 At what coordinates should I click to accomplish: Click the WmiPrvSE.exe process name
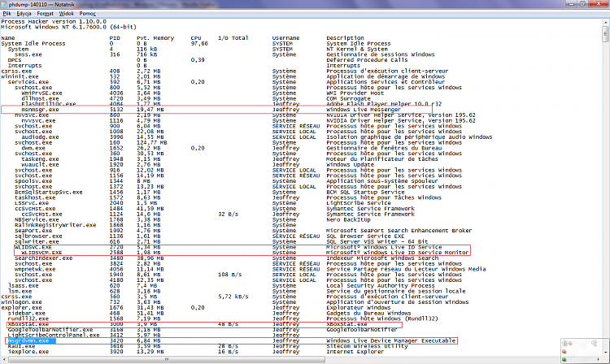pyautogui.click(x=41, y=93)
